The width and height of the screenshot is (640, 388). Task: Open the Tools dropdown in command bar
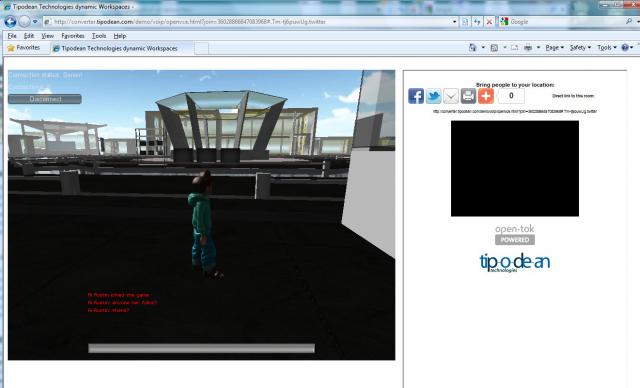606,48
